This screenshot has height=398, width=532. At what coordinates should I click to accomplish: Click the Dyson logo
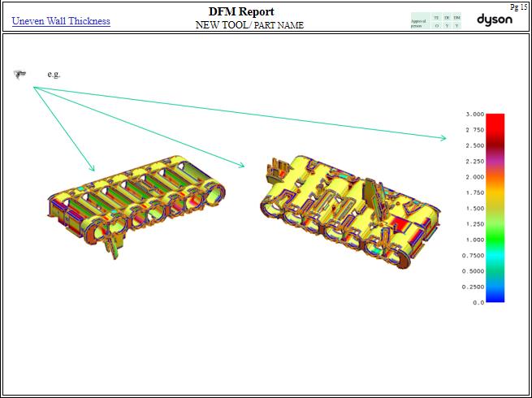tap(494, 19)
